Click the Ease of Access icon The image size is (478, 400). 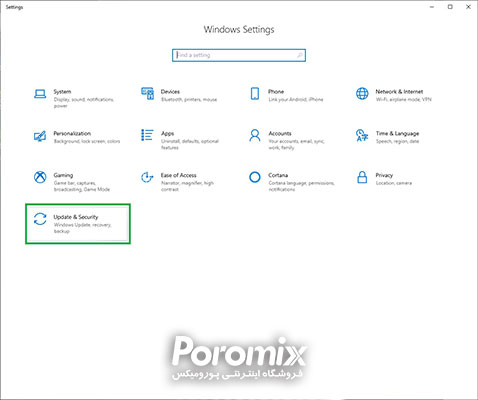point(147,177)
